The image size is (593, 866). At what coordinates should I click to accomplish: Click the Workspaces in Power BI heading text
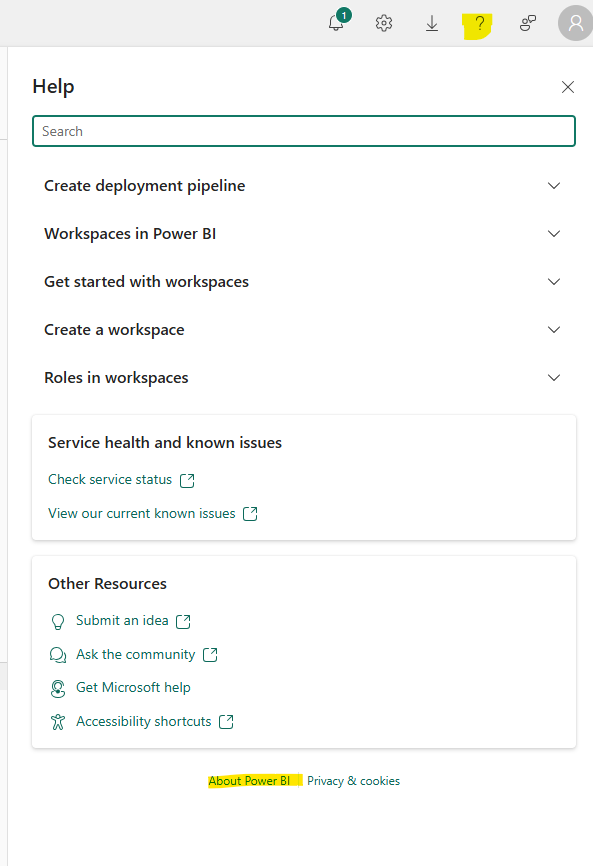pos(130,234)
